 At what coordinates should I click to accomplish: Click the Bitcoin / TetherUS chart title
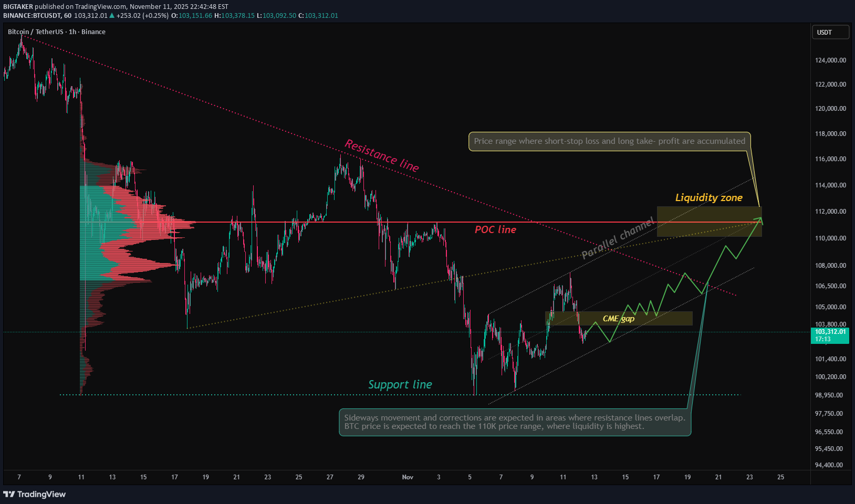point(56,32)
